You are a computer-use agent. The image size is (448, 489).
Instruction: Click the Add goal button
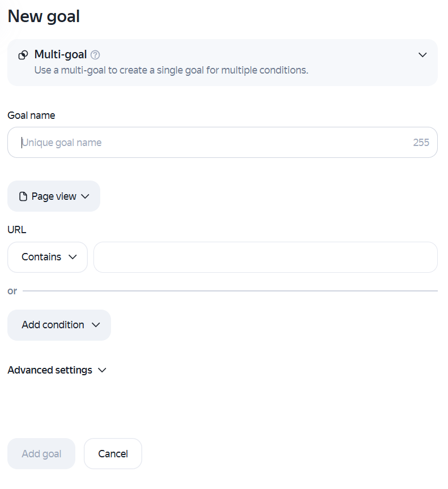41,454
